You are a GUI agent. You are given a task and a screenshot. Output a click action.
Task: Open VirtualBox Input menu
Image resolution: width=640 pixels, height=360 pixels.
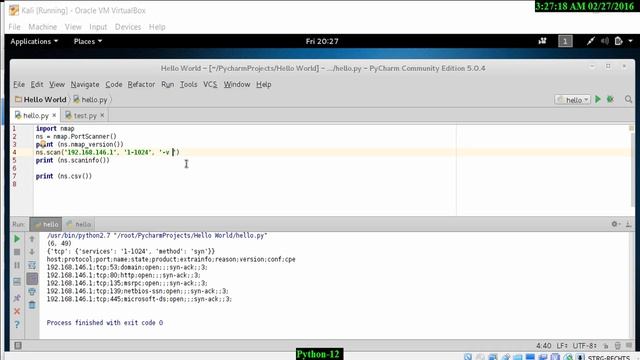pyautogui.click(x=98, y=27)
